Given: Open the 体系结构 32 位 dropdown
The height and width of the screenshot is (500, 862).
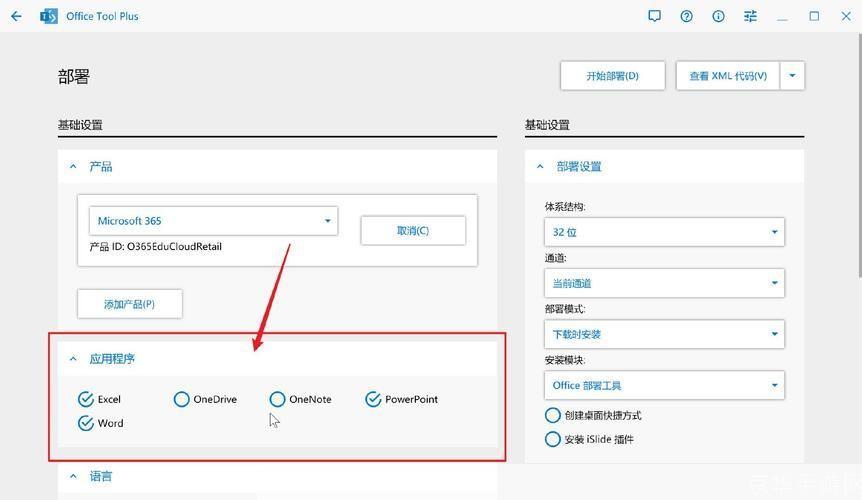Looking at the screenshot, I should click(x=664, y=232).
